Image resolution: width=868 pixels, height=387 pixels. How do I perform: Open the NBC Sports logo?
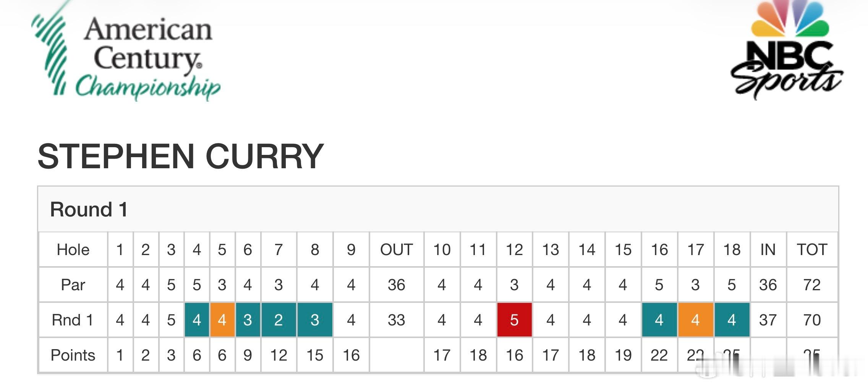point(786,50)
